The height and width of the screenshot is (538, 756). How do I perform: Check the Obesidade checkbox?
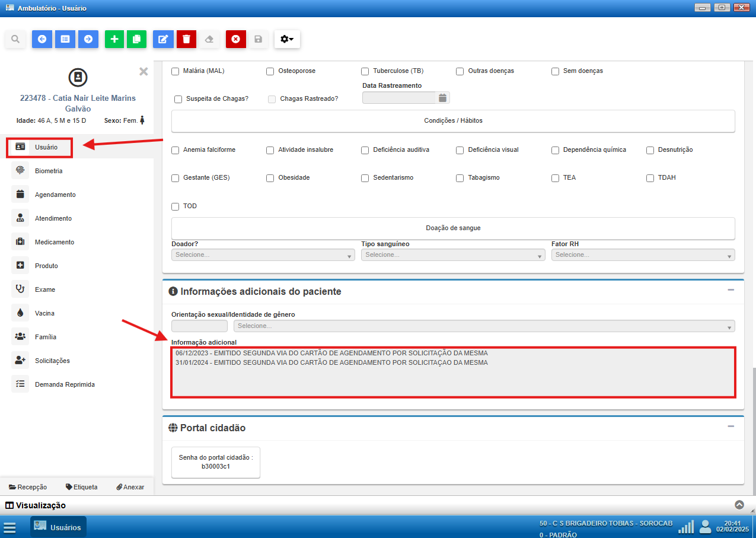(x=270, y=178)
